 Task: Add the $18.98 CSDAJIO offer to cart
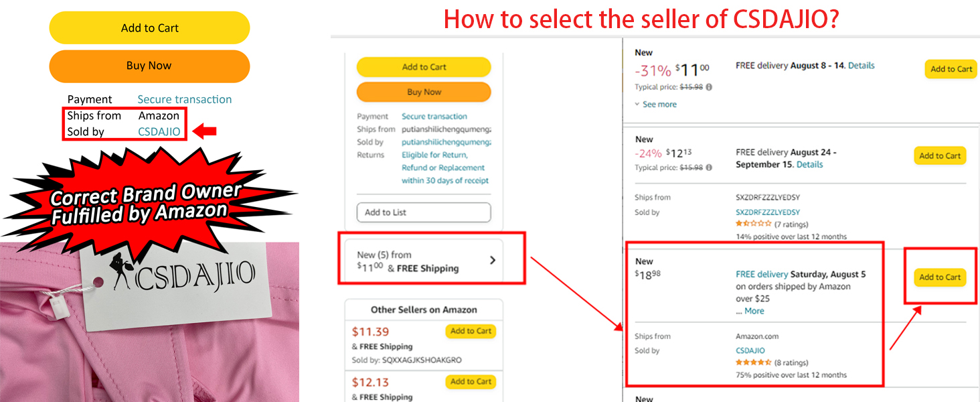[x=940, y=277]
